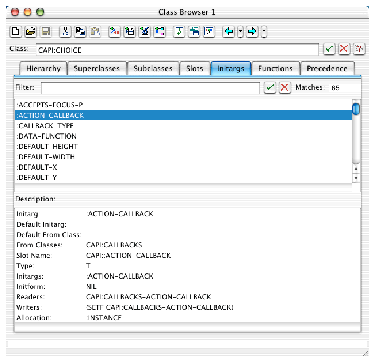Click the CAPI:CALLBACKS From Classes value
Viewport: 377px width, 364px height.
coord(114,245)
